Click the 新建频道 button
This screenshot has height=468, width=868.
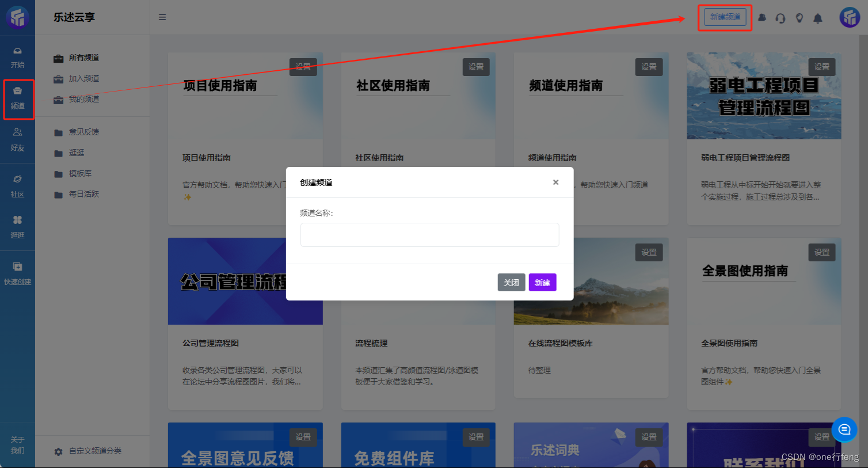(x=725, y=17)
